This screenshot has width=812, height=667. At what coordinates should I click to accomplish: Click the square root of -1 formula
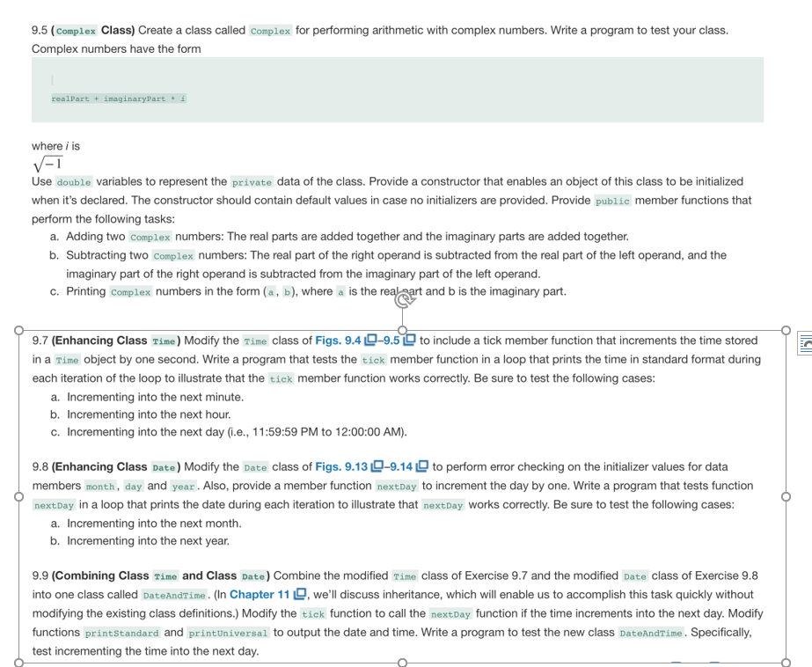pyautogui.click(x=48, y=164)
